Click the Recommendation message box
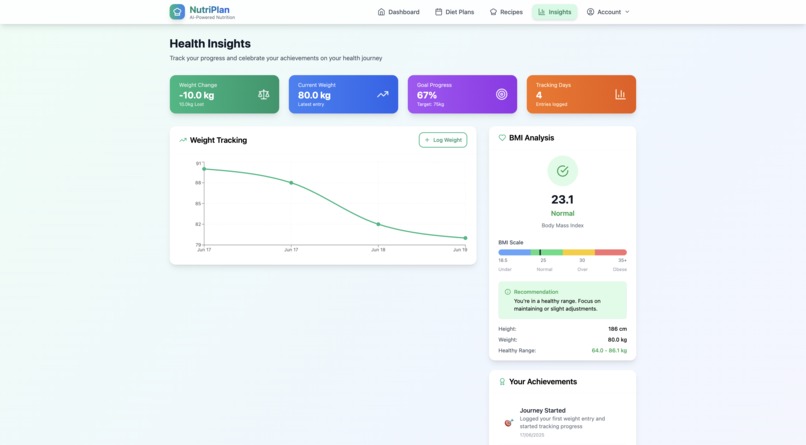The height and width of the screenshot is (445, 806). pos(562,300)
